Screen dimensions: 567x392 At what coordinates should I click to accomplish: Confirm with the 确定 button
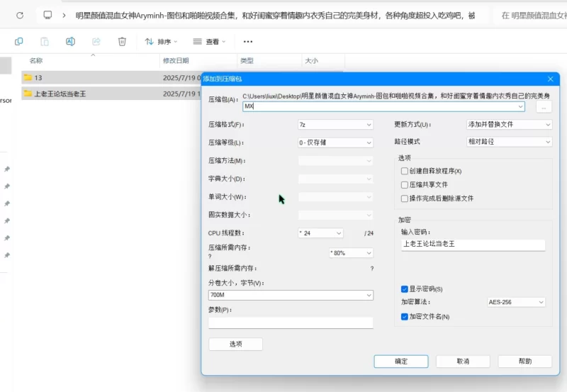401,362
